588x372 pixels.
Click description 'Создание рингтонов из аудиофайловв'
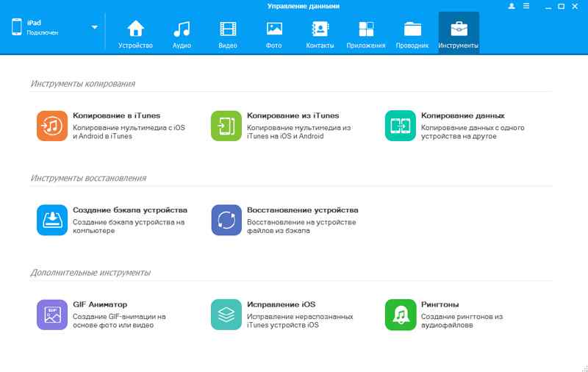click(462, 321)
